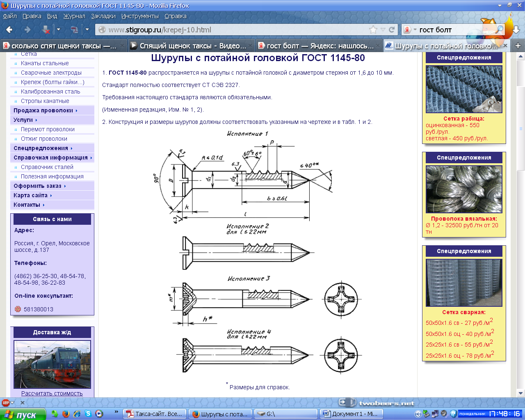
Task: Expand the 'Контакты' section
Action: point(52,205)
